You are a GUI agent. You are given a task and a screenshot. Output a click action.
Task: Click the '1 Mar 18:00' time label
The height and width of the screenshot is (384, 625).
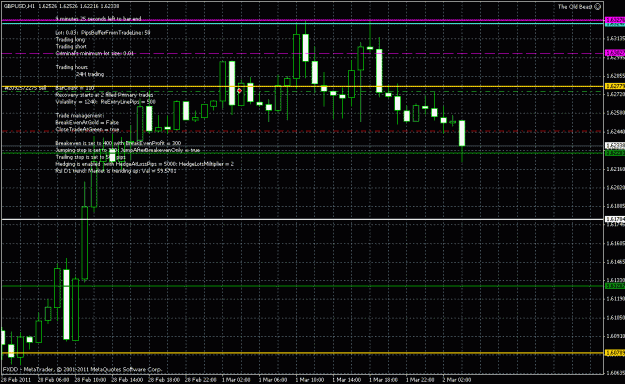tap(383, 380)
